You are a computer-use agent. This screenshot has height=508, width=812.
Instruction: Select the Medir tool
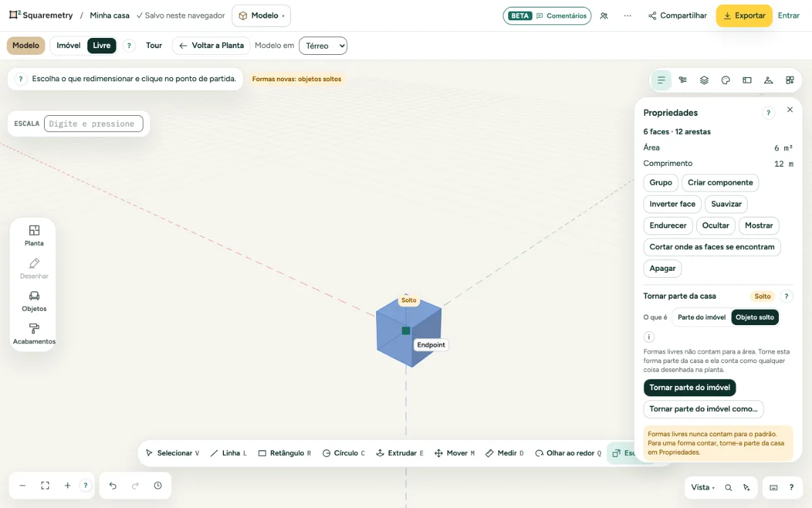click(x=505, y=453)
